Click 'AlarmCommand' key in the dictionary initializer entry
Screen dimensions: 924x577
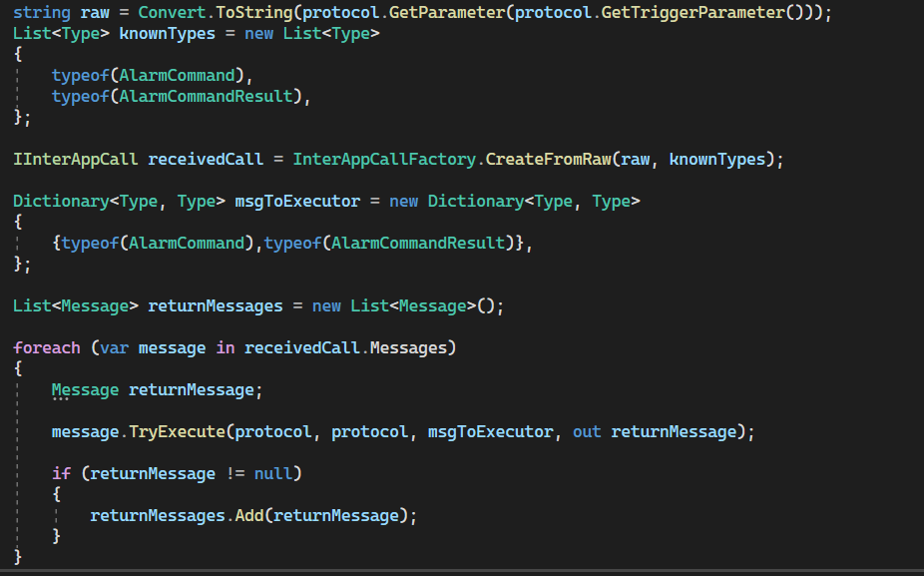pos(187,243)
